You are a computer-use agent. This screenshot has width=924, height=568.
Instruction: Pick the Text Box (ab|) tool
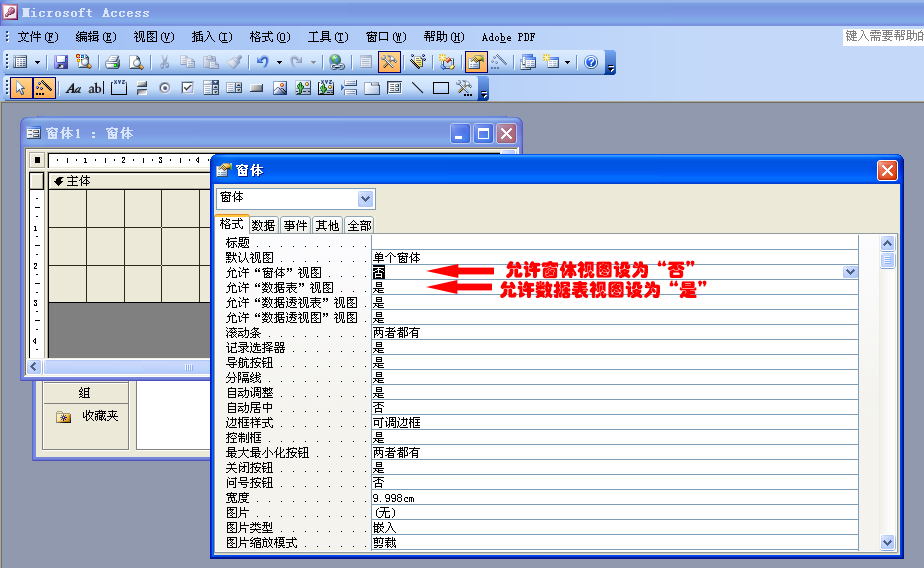coord(96,88)
